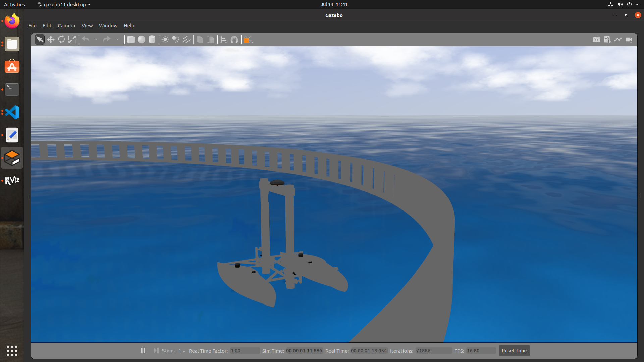Image resolution: width=644 pixels, height=362 pixels.
Task: Click the paste icon in toolbar
Action: pos(210,40)
